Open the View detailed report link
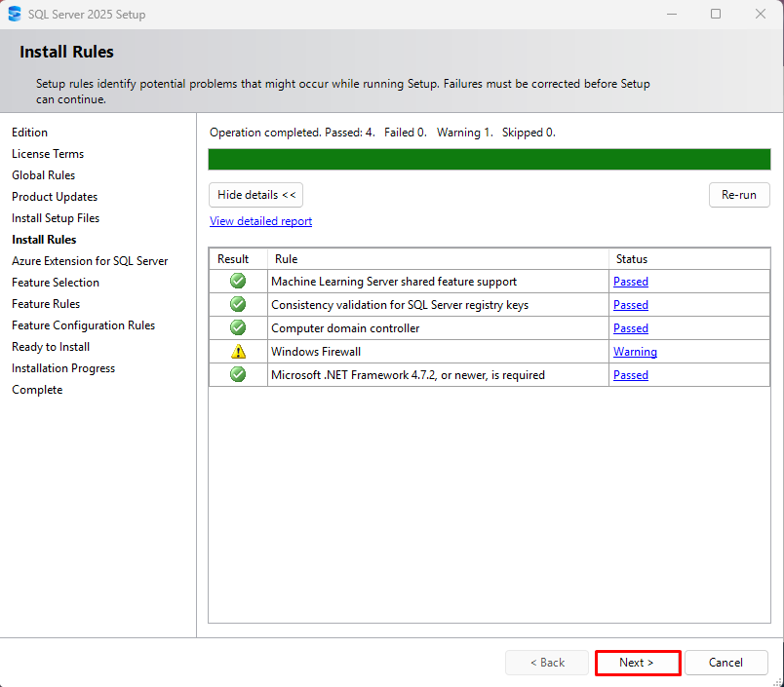 (260, 221)
